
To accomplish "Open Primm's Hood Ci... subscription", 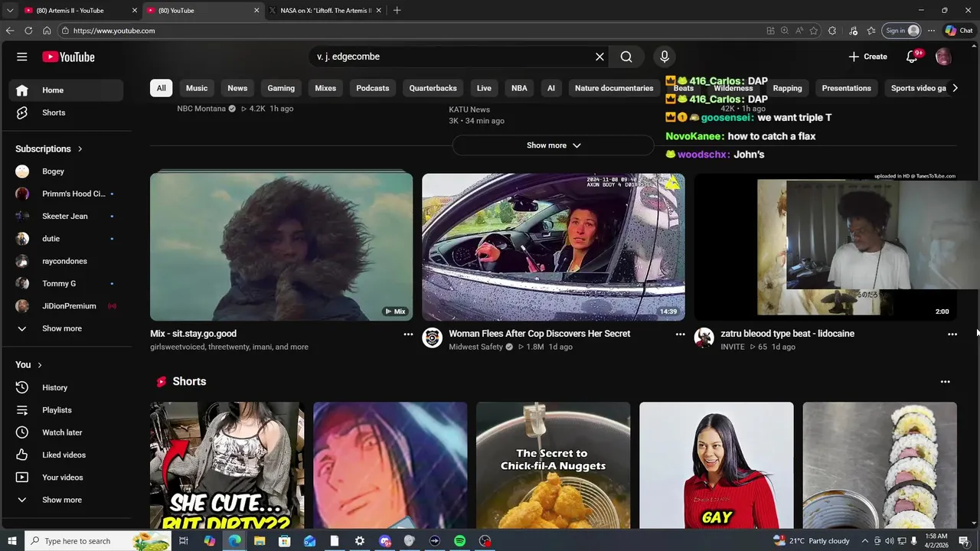I will click(66, 194).
